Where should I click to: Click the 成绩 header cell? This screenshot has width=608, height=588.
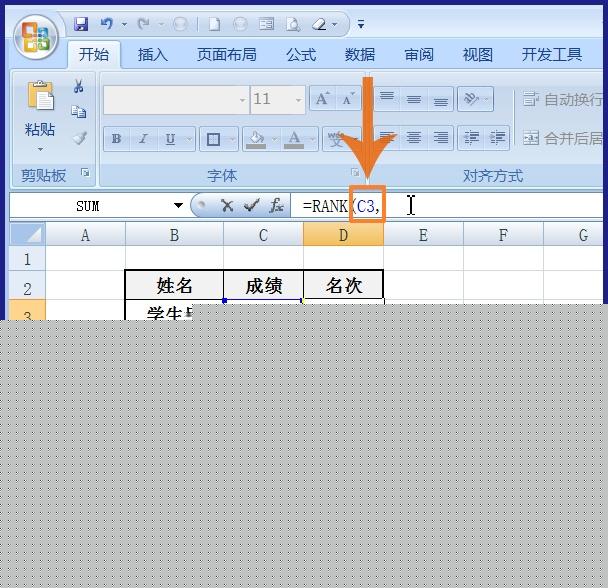click(x=263, y=285)
